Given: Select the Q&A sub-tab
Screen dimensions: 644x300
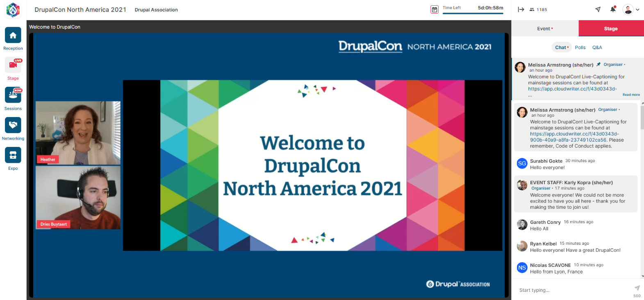Looking at the screenshot, I should pyautogui.click(x=597, y=47).
